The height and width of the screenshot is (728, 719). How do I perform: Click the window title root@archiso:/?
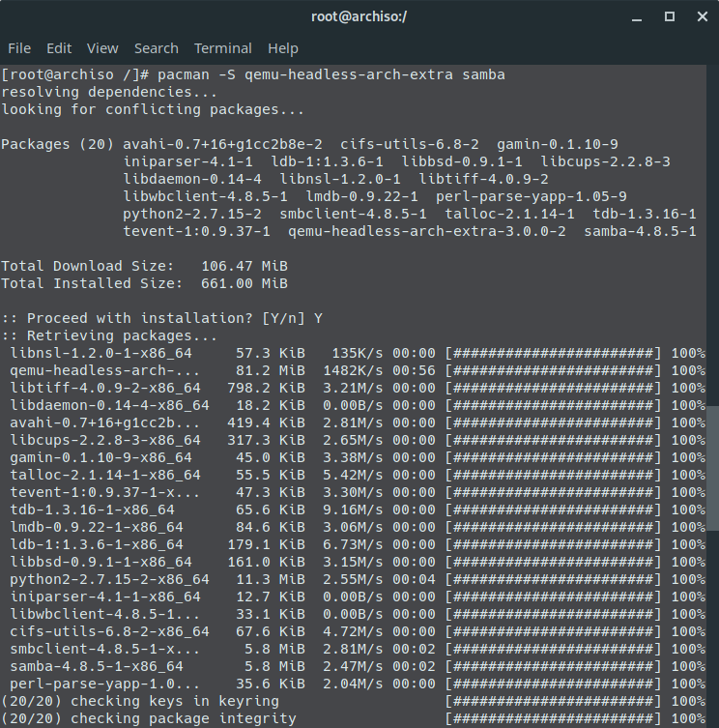[359, 16]
